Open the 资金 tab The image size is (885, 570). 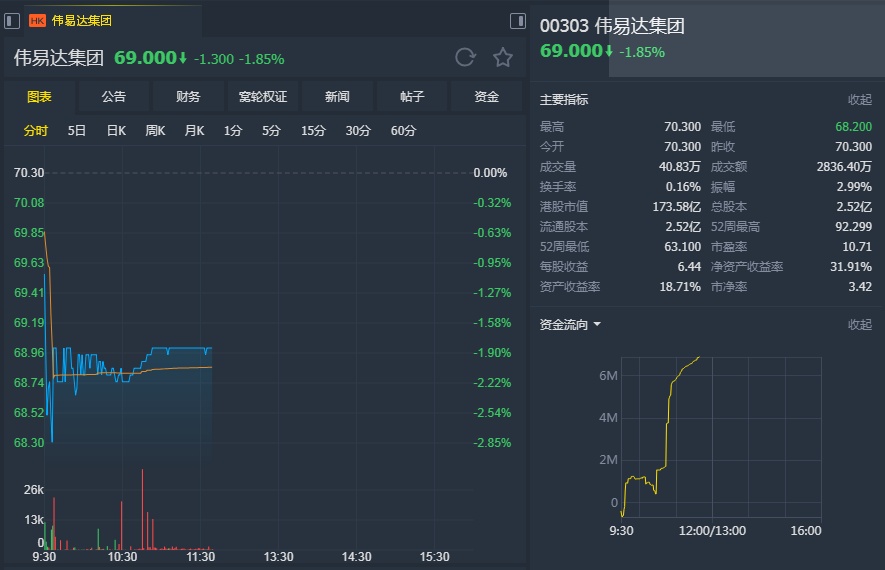486,97
